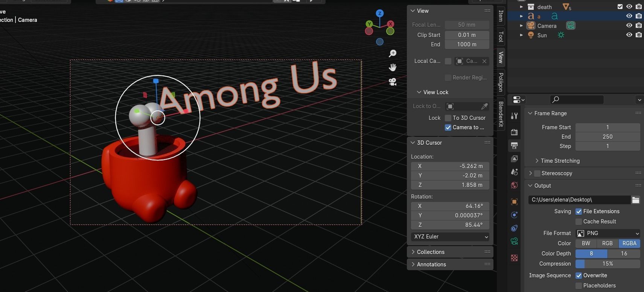Viewport: 644px width, 292px height.
Task: Open the Output properties tab icon
Action: pos(514,145)
